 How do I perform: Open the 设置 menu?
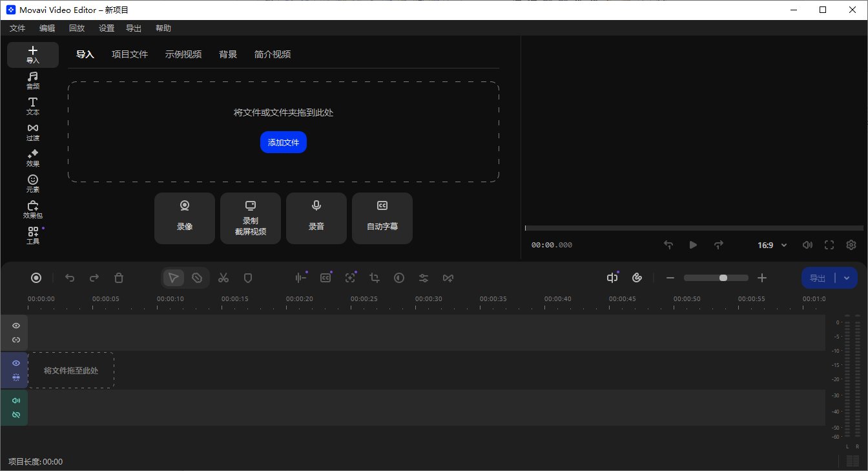pyautogui.click(x=107, y=28)
